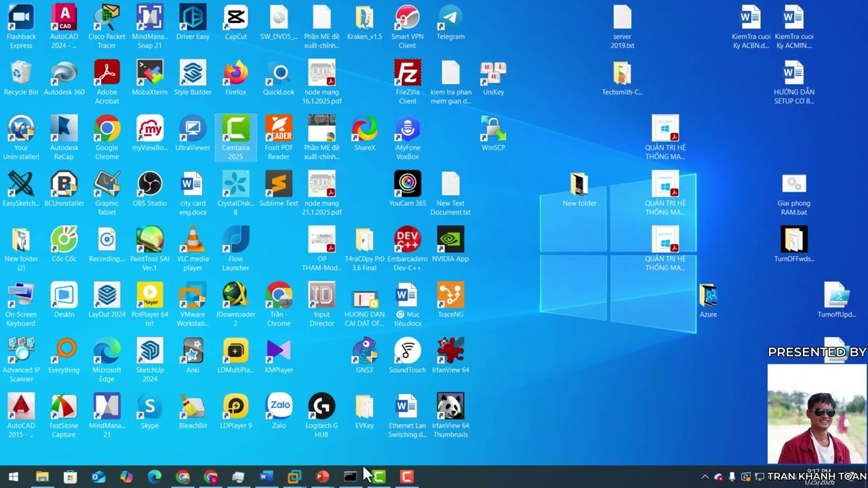Select the MindManager Snap 21 icon

tap(150, 27)
